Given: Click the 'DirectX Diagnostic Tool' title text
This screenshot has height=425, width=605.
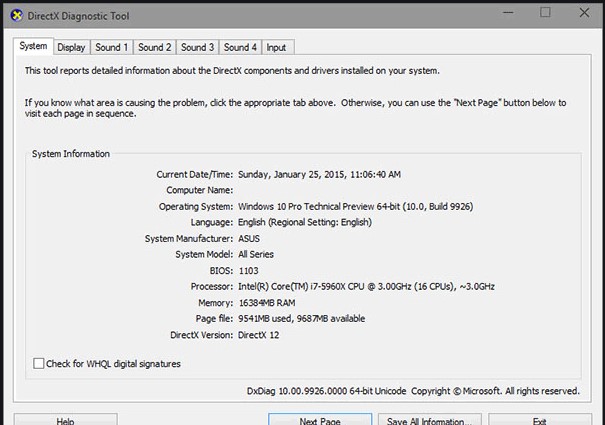Looking at the screenshot, I should click(x=78, y=16).
